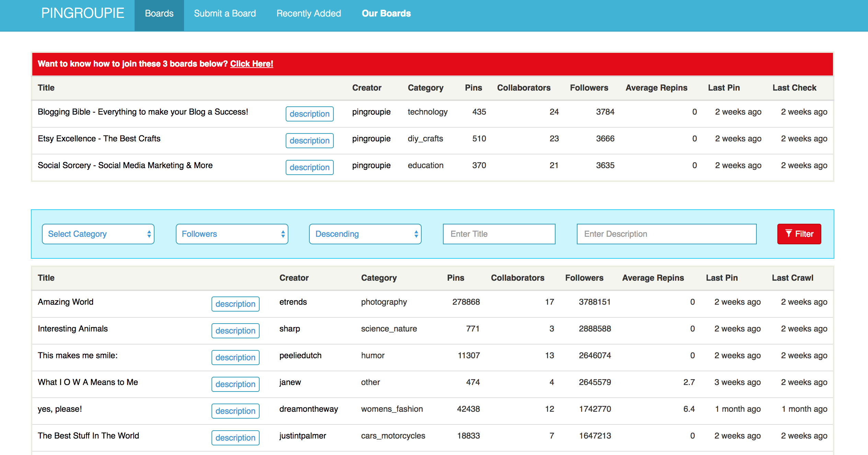The width and height of the screenshot is (868, 455).
Task: Open the Select Category dropdown
Action: (x=98, y=234)
